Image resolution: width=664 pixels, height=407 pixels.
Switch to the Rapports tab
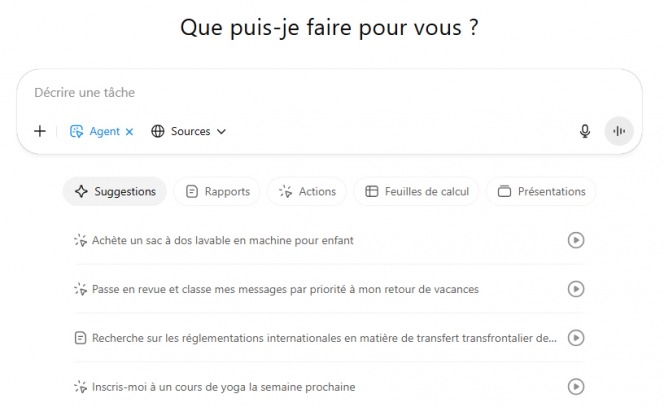point(217,191)
